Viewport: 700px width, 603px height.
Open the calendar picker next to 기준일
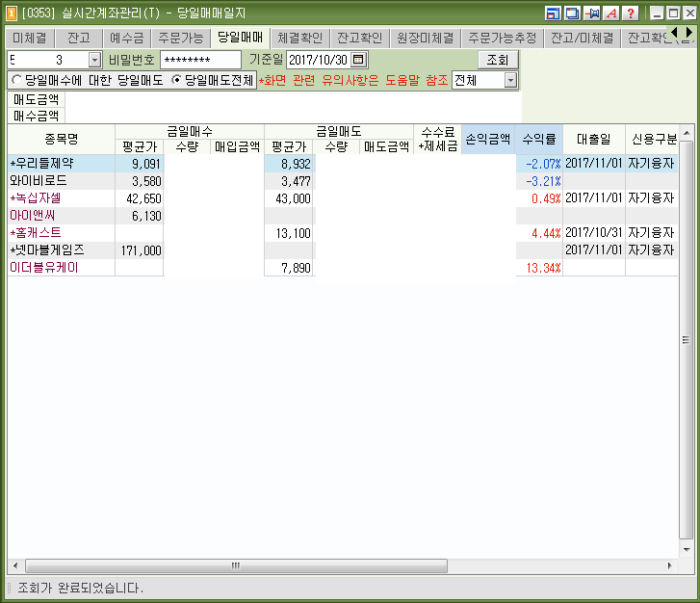click(358, 60)
